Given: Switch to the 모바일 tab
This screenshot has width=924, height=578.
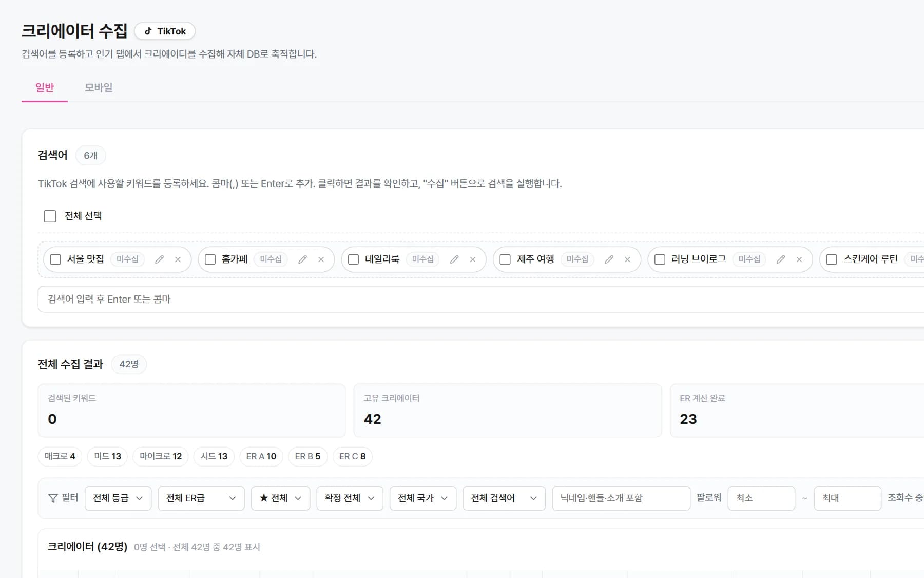Looking at the screenshot, I should [99, 88].
